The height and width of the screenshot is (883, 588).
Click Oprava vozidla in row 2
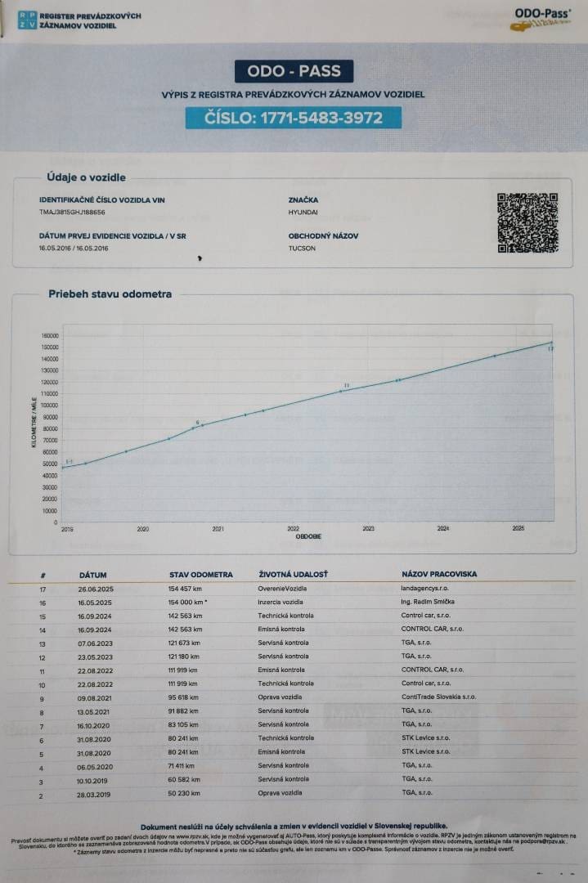tap(280, 793)
